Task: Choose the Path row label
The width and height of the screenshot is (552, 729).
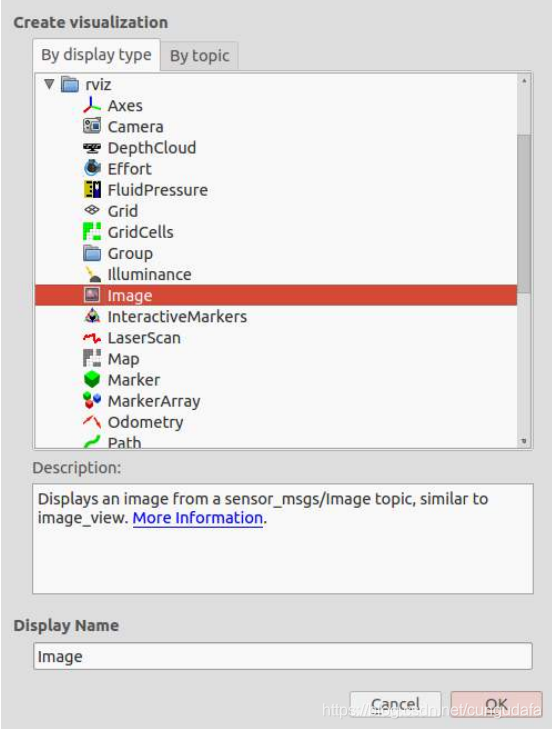Action: click(x=124, y=442)
